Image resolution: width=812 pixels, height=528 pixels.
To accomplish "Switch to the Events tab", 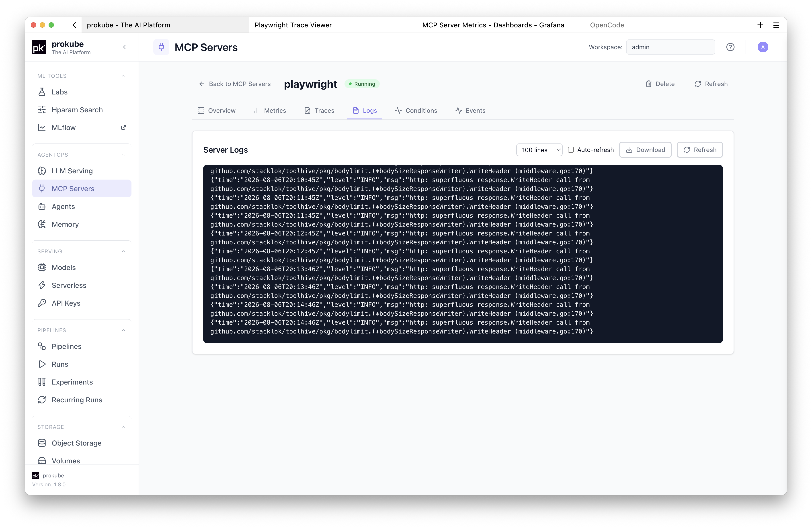I will 470,111.
